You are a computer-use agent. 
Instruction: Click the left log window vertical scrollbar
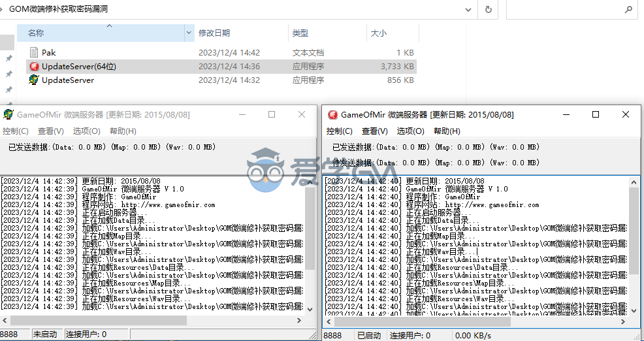pyautogui.click(x=310, y=246)
